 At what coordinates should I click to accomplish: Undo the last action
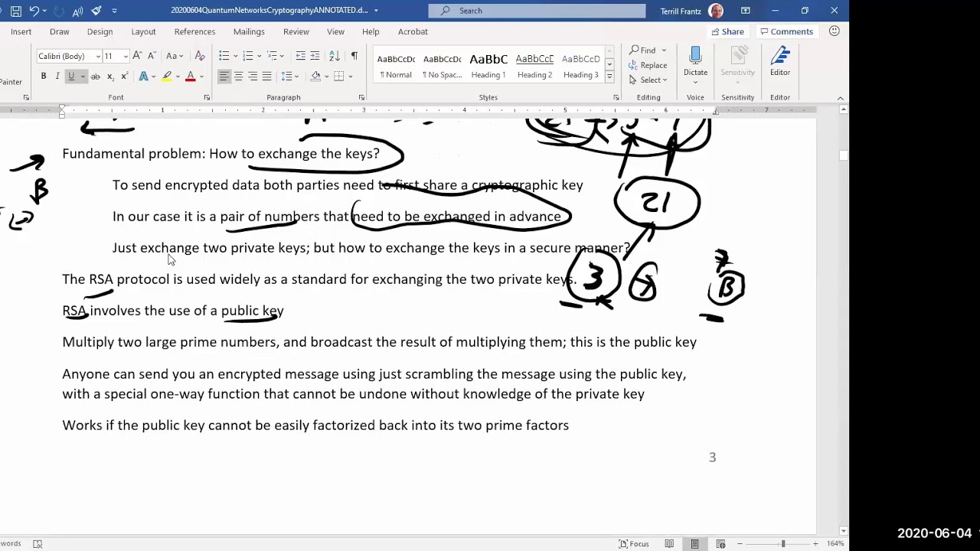coord(34,11)
